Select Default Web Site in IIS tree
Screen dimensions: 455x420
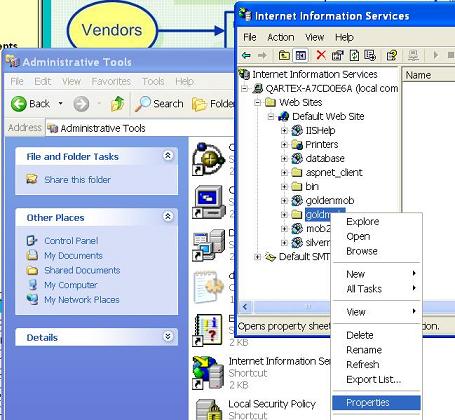pos(321,116)
